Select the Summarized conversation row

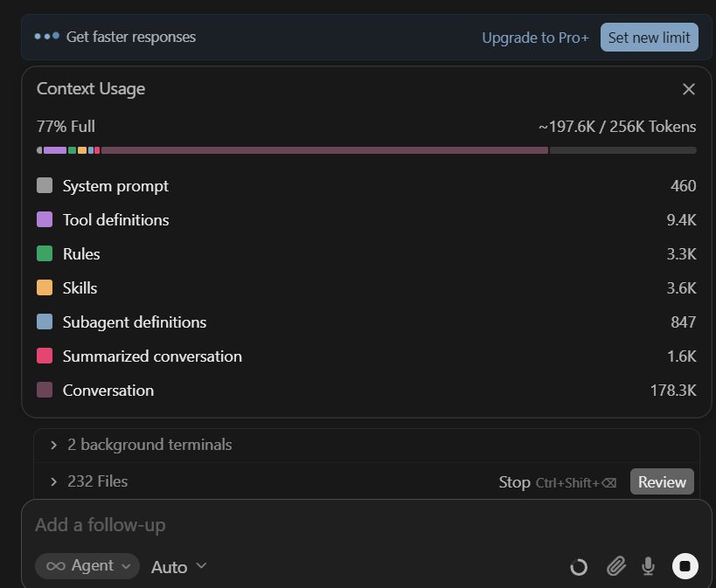(x=366, y=356)
